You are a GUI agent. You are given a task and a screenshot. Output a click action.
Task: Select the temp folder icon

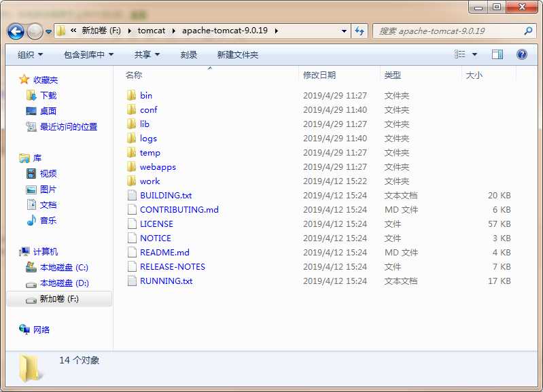tap(132, 152)
